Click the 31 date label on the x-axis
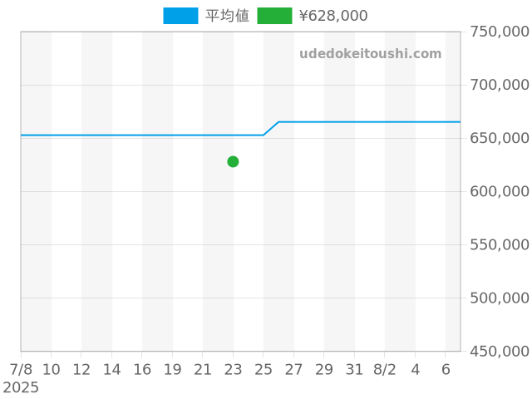 pos(355,368)
